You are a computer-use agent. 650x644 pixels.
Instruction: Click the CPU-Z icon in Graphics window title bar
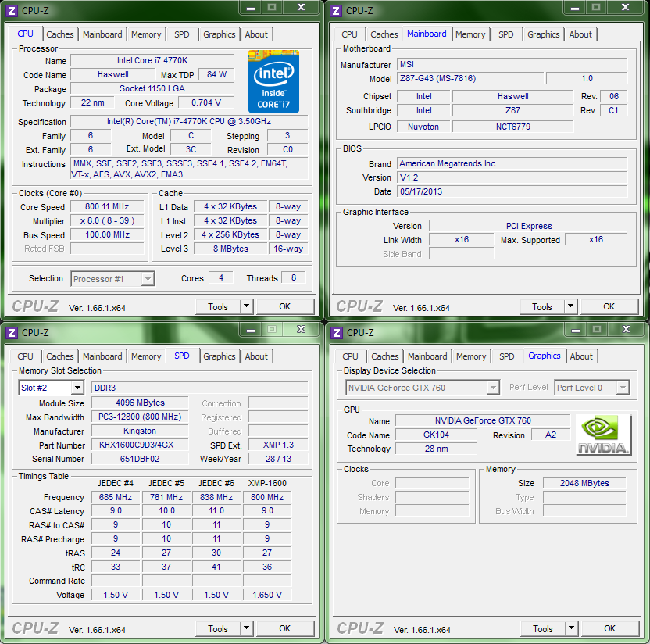[337, 333]
